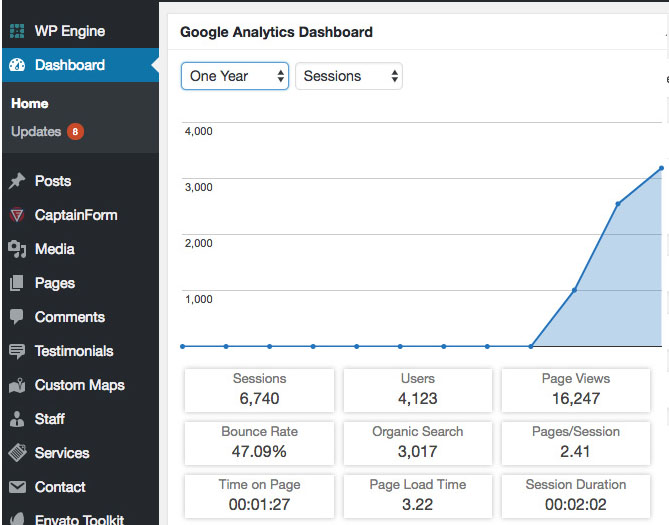
Task: Go to the Posts menu
Action: [80, 181]
